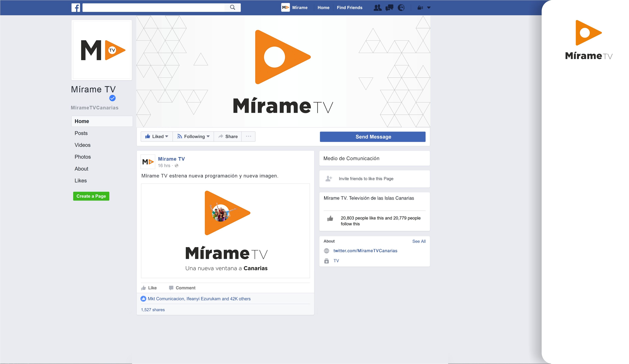Open the About section in sidebar
Viewport: 629px width, 364px height.
tap(81, 169)
